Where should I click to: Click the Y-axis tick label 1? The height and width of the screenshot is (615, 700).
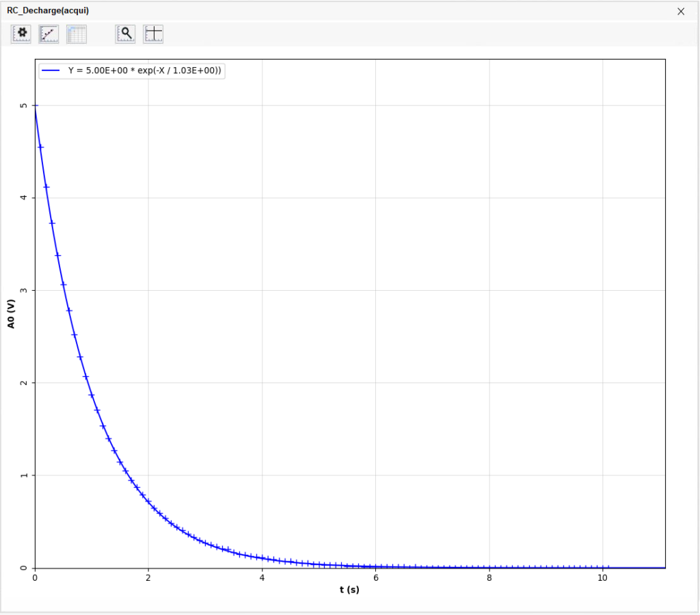(24, 475)
